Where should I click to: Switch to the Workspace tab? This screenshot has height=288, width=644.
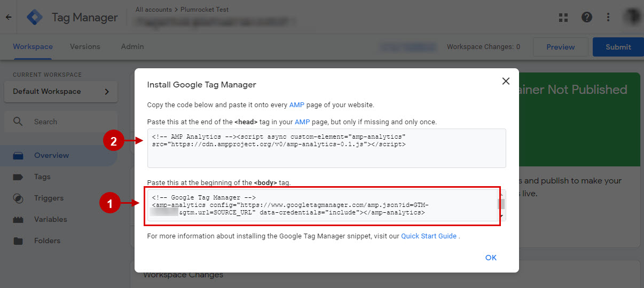(33, 47)
